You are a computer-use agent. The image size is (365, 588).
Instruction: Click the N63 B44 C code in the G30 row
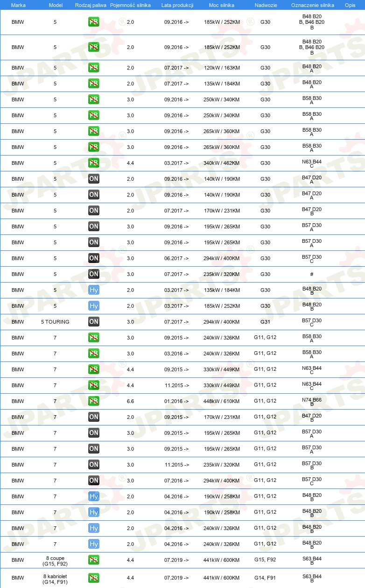[312, 163]
